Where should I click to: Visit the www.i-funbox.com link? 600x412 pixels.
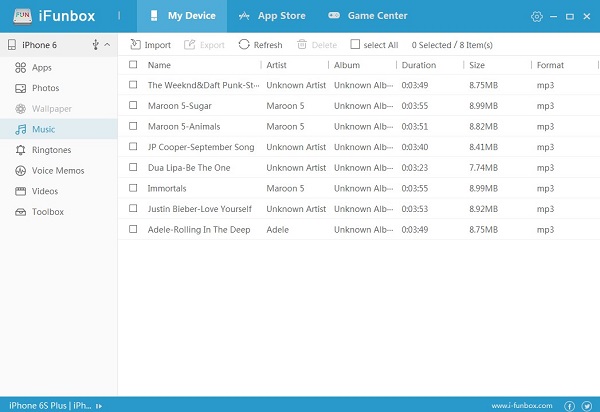point(522,406)
